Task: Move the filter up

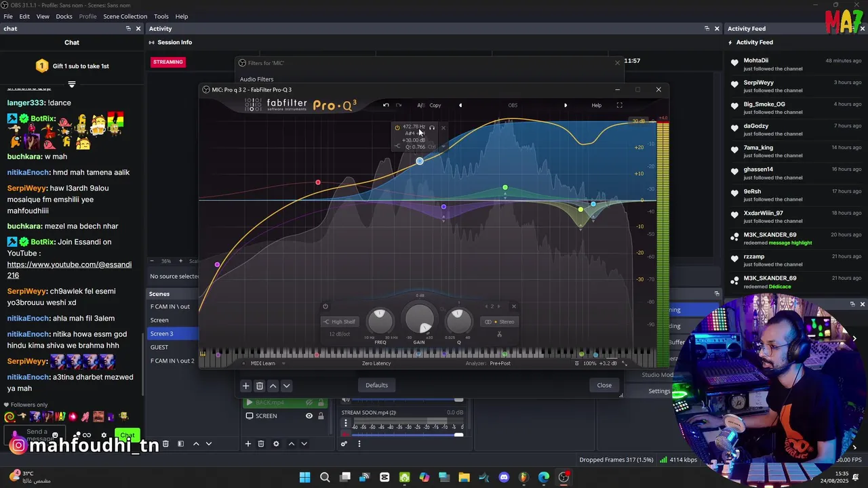Action: (273, 386)
